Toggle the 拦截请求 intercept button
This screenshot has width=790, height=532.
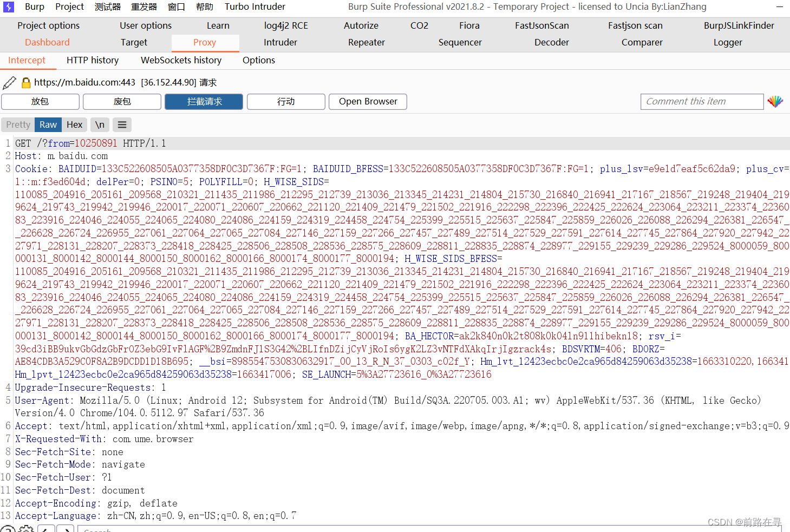(204, 102)
